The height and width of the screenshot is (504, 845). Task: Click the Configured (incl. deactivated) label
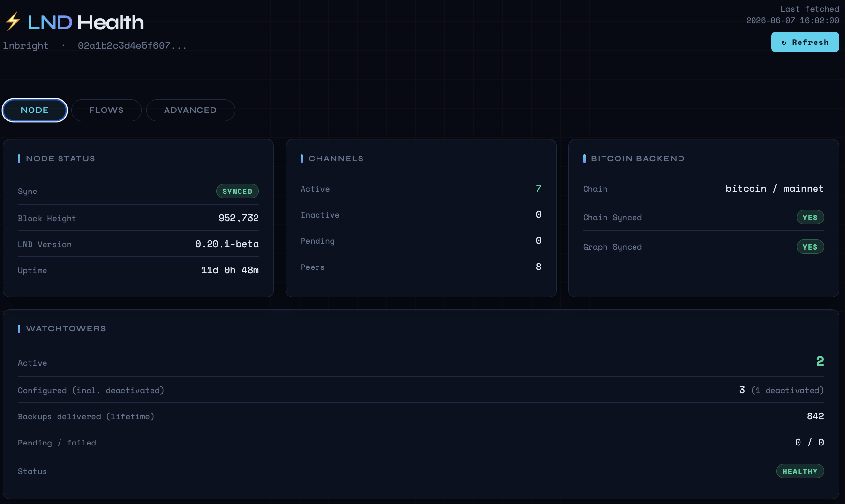[91, 390]
